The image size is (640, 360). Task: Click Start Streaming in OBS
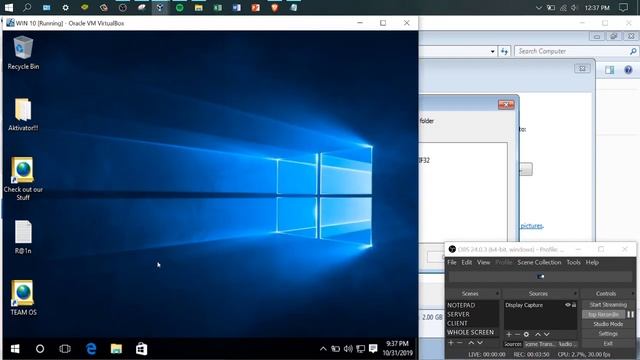(x=608, y=304)
